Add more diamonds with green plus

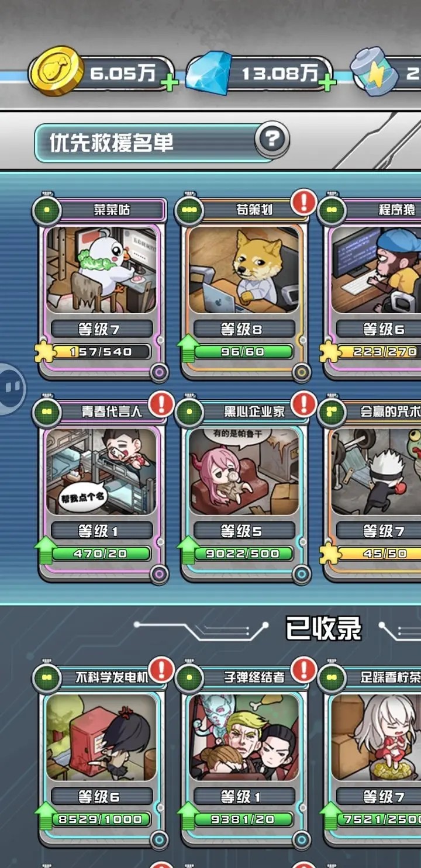coord(327,82)
